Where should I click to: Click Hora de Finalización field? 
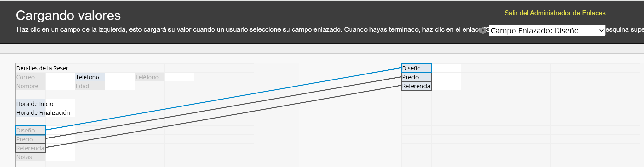point(45,112)
